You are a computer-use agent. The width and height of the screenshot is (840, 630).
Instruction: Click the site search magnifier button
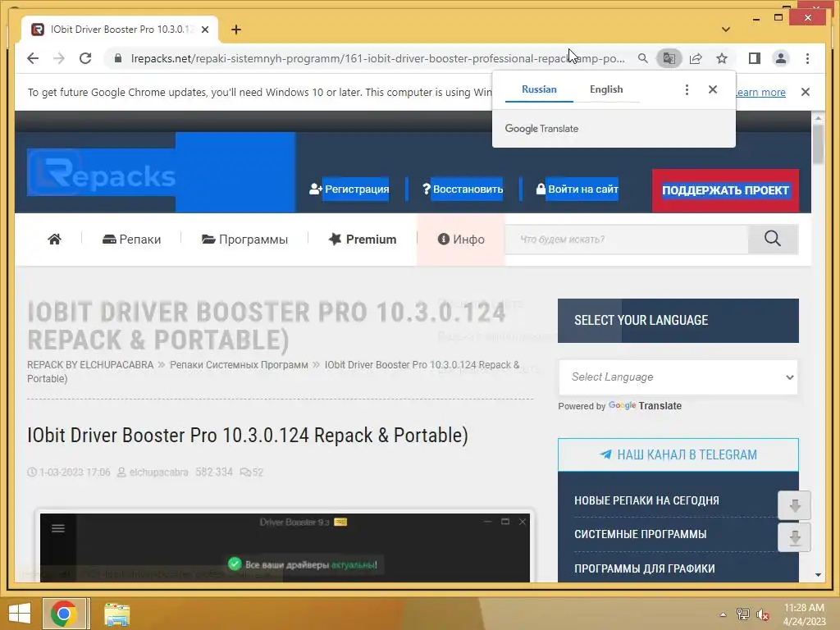(x=773, y=239)
